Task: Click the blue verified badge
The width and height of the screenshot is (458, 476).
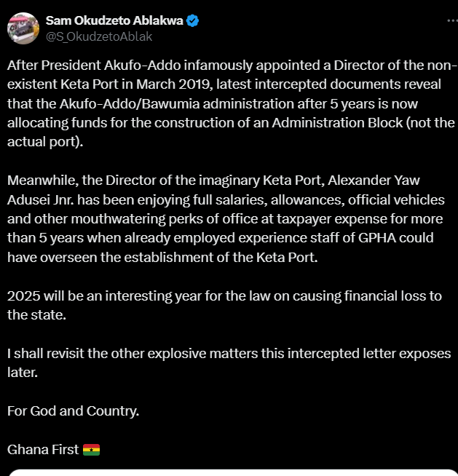Action: click(x=192, y=20)
